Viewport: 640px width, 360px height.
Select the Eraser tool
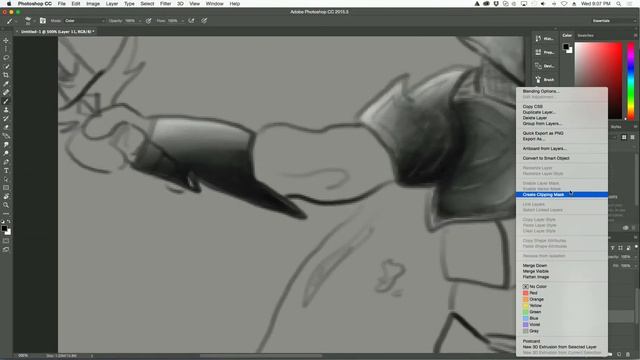pyautogui.click(x=6, y=127)
